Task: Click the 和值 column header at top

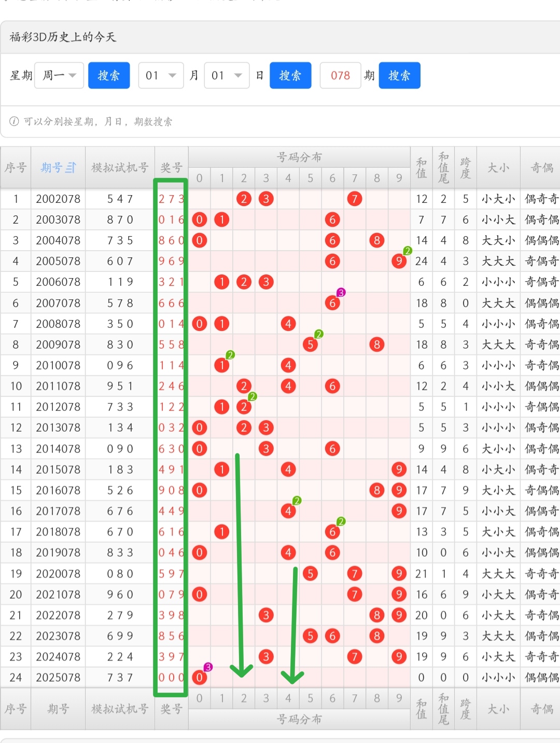Action: pos(421,168)
